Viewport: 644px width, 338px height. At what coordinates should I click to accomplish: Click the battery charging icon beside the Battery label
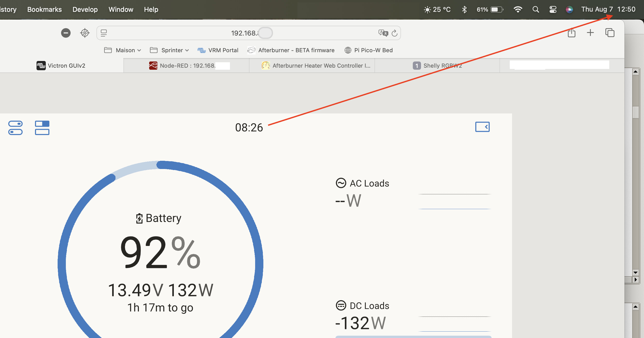click(x=139, y=218)
